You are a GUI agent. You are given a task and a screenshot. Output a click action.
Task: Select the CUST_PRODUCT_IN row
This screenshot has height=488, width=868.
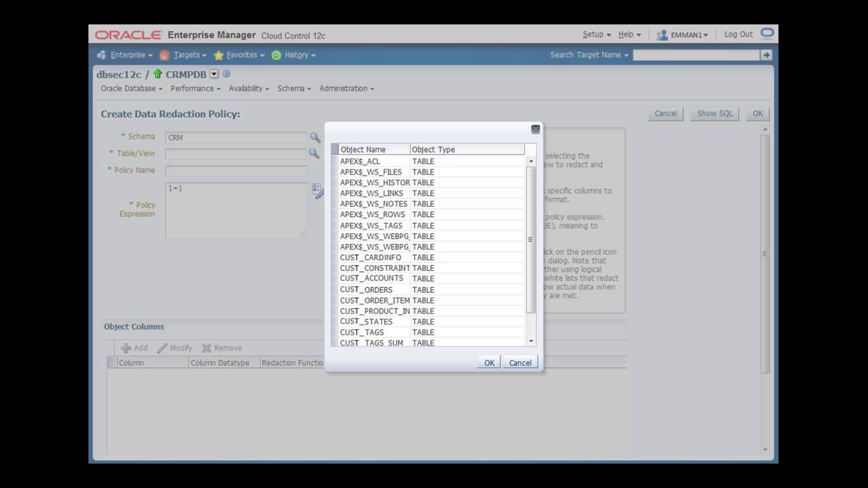(x=431, y=311)
